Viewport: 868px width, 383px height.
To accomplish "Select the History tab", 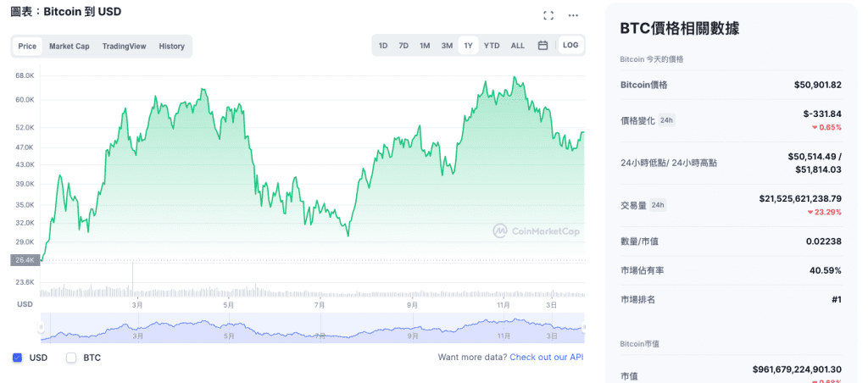I will pyautogui.click(x=171, y=46).
